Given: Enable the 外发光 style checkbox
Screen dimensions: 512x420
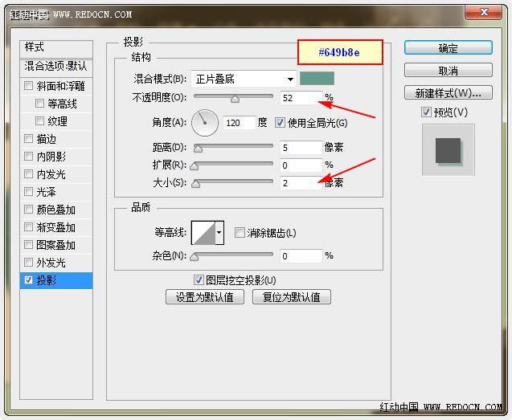Looking at the screenshot, I should (x=29, y=262).
